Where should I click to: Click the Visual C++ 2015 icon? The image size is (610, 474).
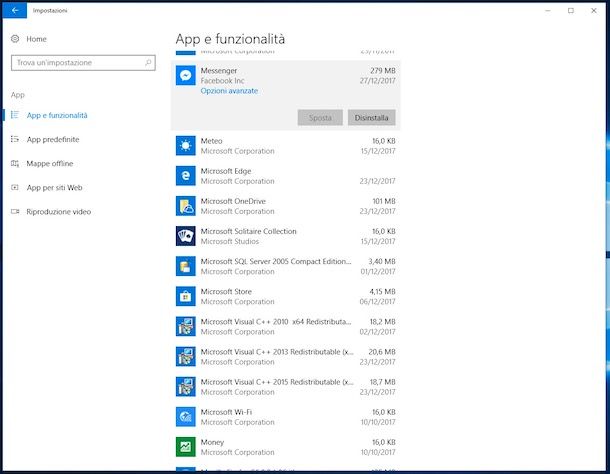click(x=186, y=386)
